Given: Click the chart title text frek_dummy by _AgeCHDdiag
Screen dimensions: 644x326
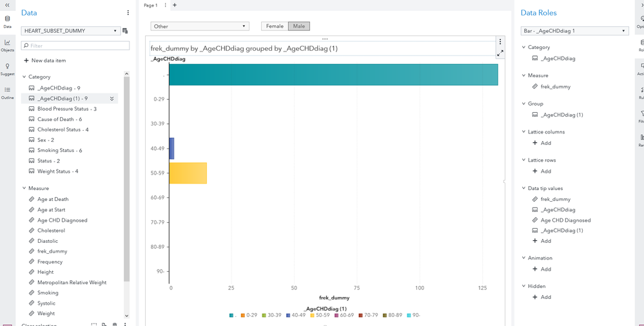Looking at the screenshot, I should pos(244,49).
